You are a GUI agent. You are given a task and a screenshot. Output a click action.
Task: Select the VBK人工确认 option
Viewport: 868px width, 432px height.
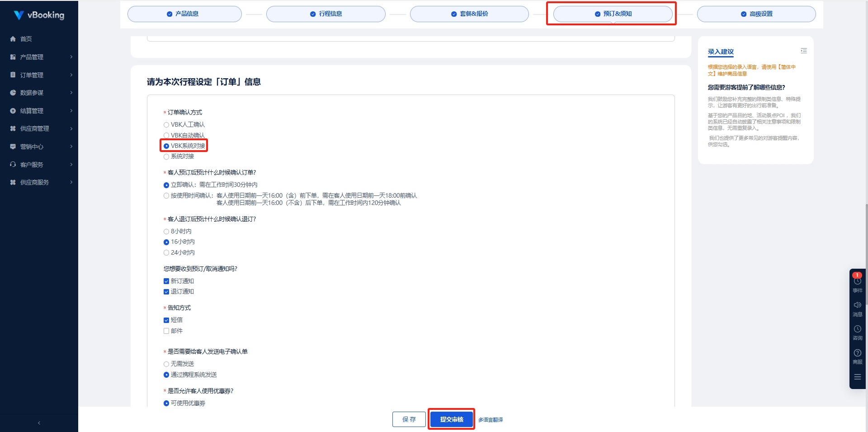[166, 124]
